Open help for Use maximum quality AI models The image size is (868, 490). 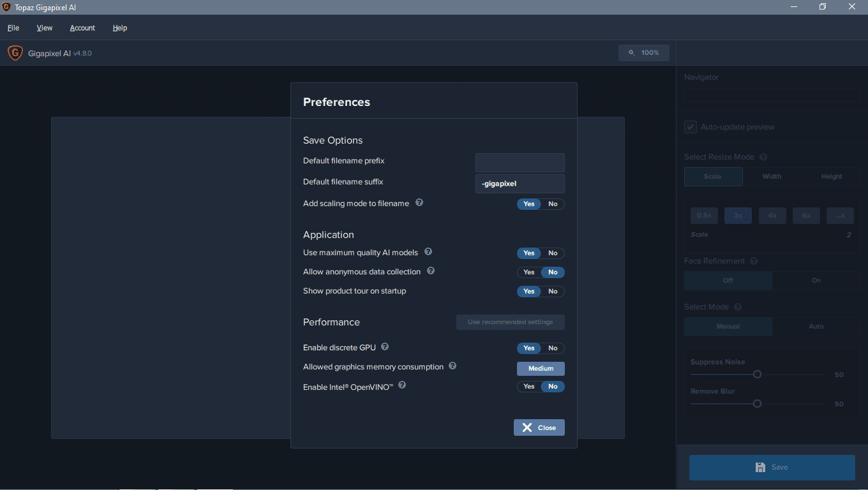coord(428,252)
